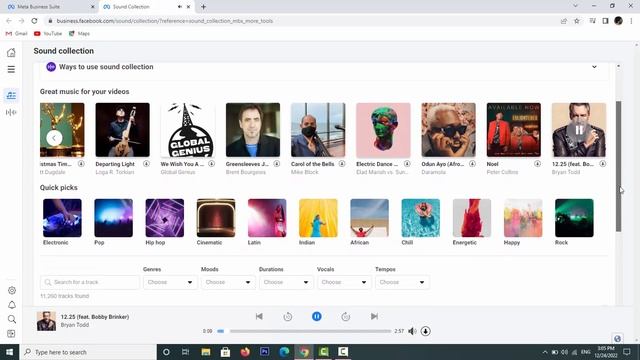Reload the page
The height and width of the screenshot is (360, 640).
pos(34,21)
